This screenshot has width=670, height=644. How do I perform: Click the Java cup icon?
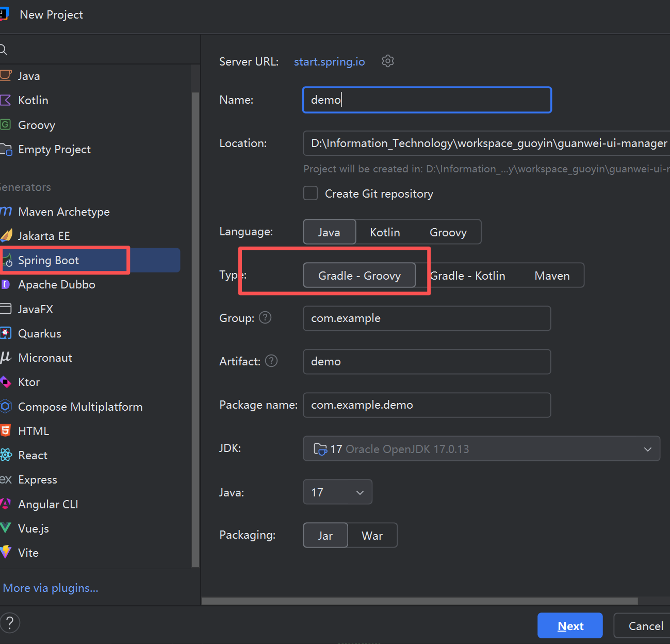pos(6,75)
